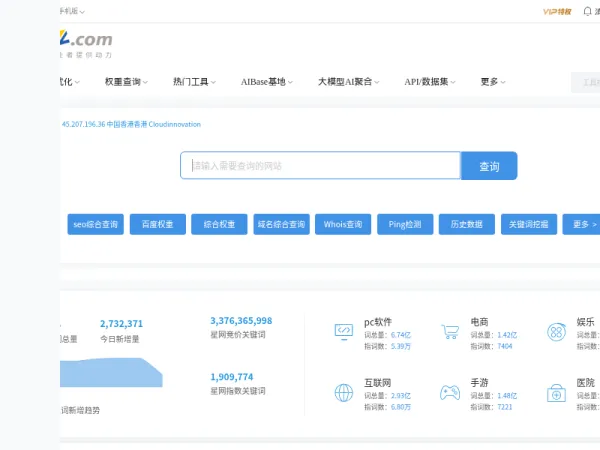Click the IP address Cloudinnovation link
This screenshot has height=450, width=600.
[131, 124]
